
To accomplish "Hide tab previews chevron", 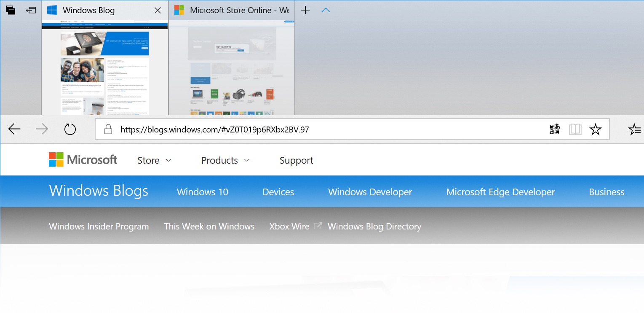I will (x=326, y=11).
